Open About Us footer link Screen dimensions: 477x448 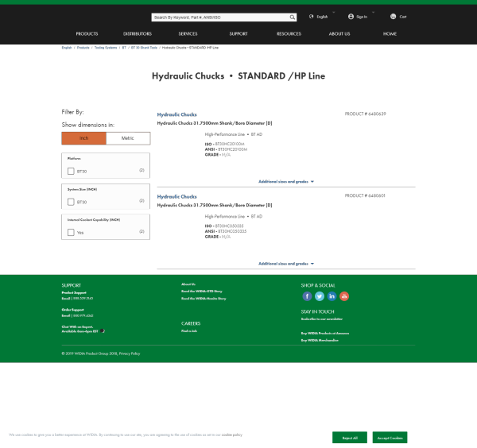click(188, 284)
